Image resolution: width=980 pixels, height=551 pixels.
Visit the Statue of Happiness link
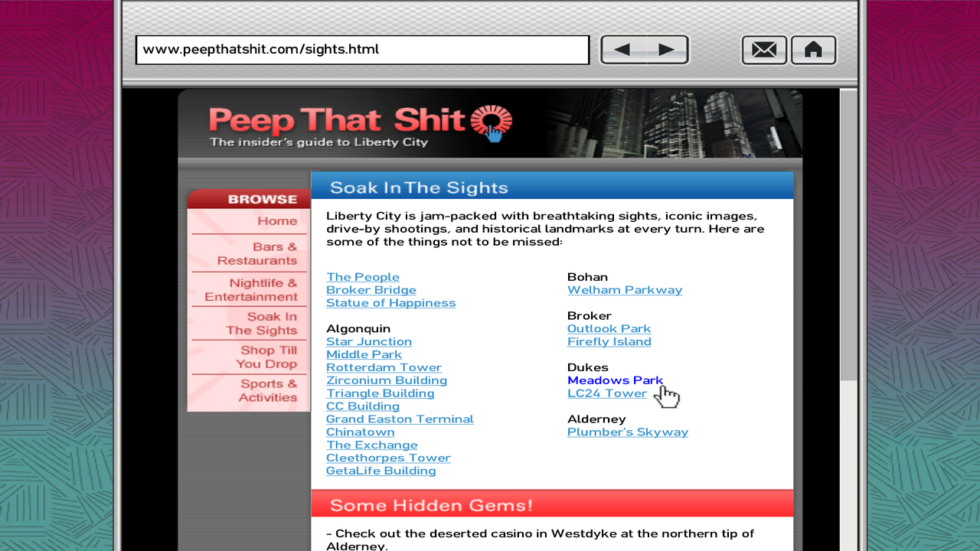pyautogui.click(x=391, y=303)
